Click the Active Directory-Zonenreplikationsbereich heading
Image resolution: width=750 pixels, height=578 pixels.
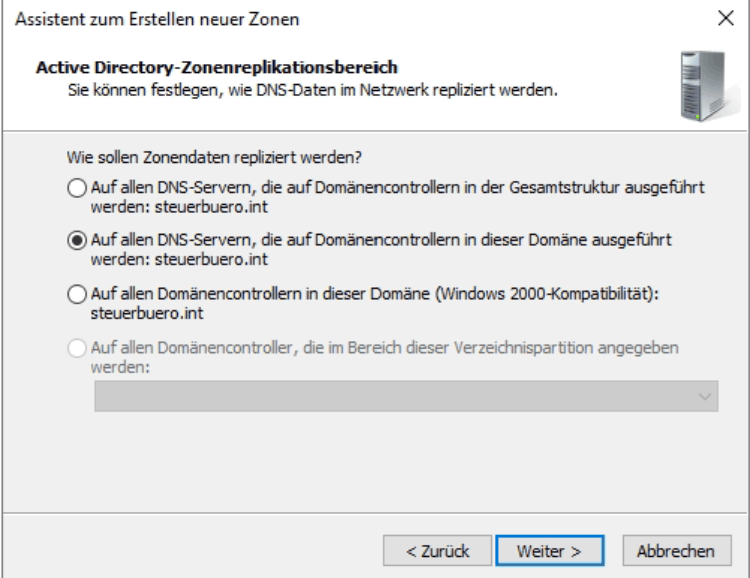point(217,67)
